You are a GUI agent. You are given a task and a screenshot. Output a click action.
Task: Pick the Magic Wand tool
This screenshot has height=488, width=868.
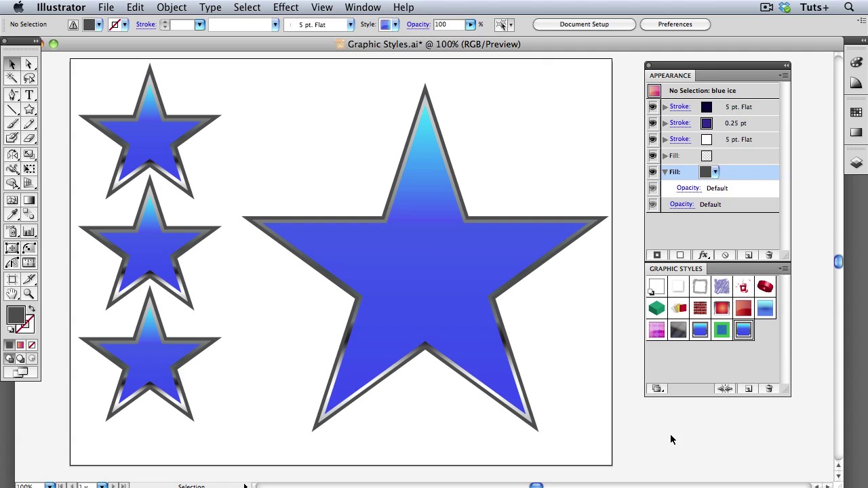click(12, 79)
